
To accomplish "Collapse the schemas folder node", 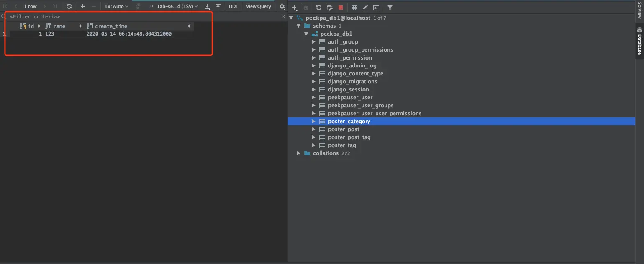I will [x=299, y=26].
